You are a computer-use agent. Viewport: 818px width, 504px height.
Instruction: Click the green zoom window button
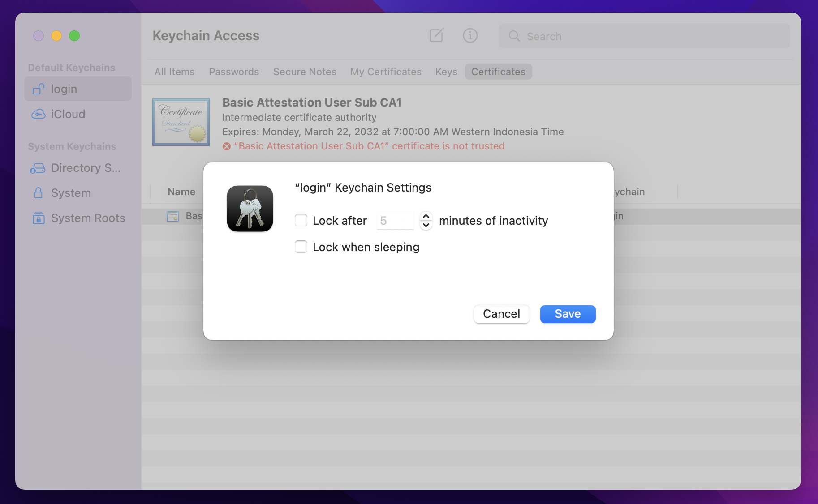coord(74,36)
